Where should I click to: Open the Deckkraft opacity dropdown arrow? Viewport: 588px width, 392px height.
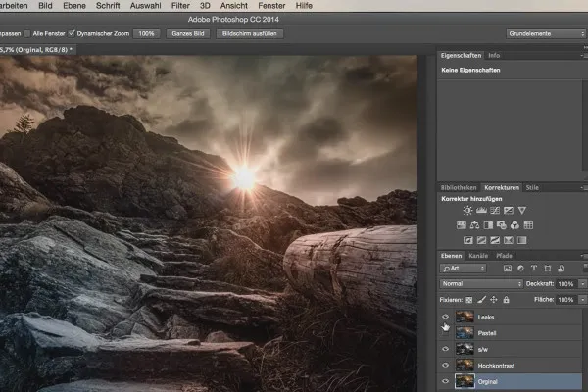[583, 283]
